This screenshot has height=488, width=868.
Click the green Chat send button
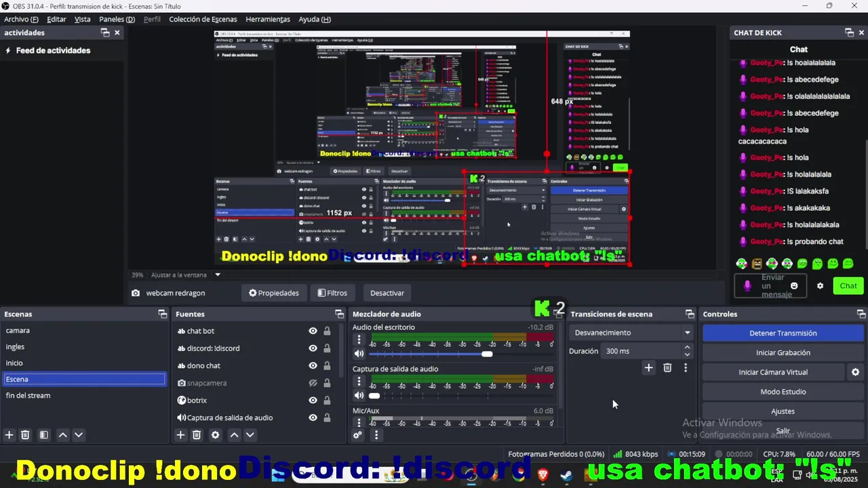pyautogui.click(x=848, y=286)
